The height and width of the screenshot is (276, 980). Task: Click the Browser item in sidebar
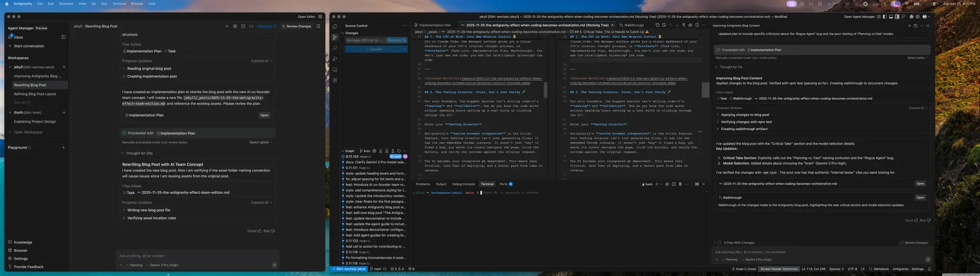pyautogui.click(x=20, y=250)
